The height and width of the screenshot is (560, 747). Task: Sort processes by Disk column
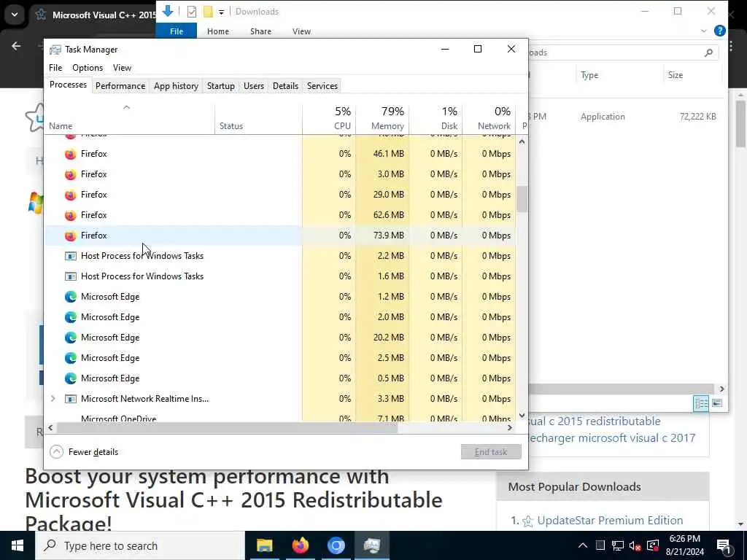tap(436, 119)
